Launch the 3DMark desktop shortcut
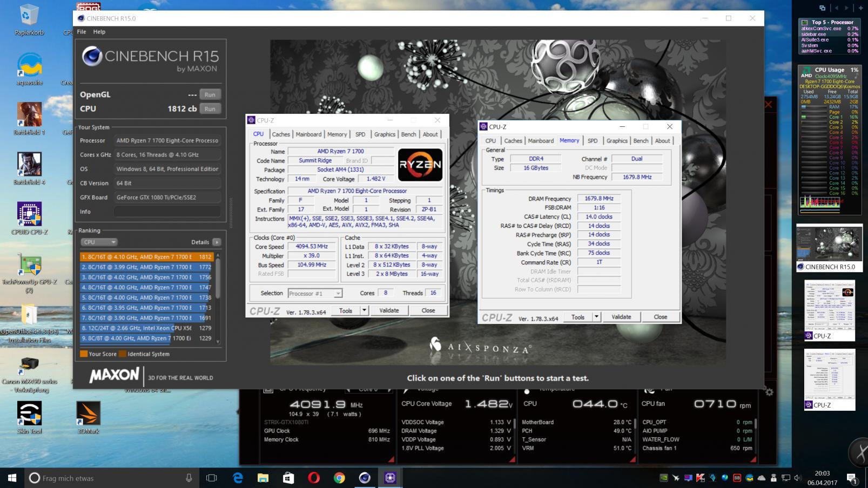The image size is (868, 488). 88,418
